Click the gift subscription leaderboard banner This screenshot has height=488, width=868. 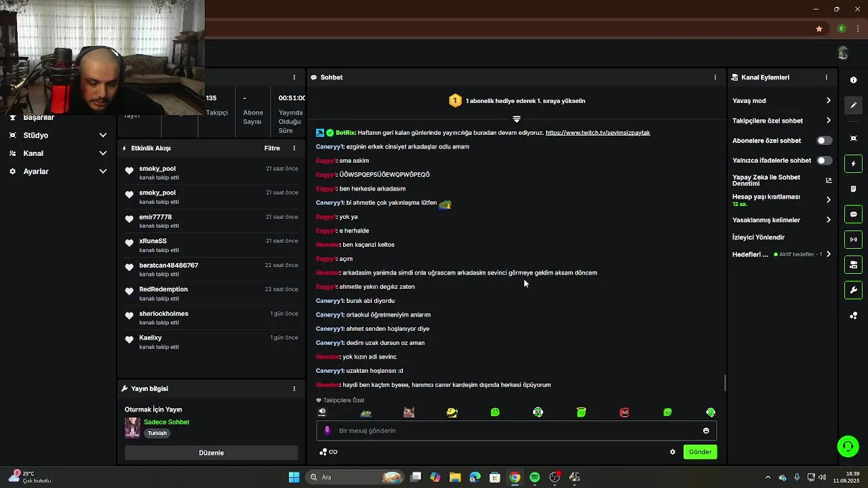517,101
